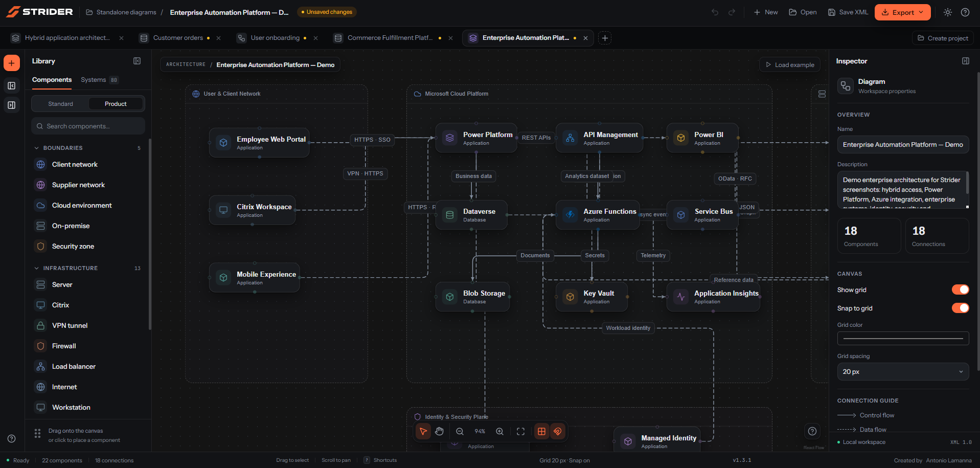Select the pointer selection tool
Screen dimensions: 980x468
coord(423,432)
